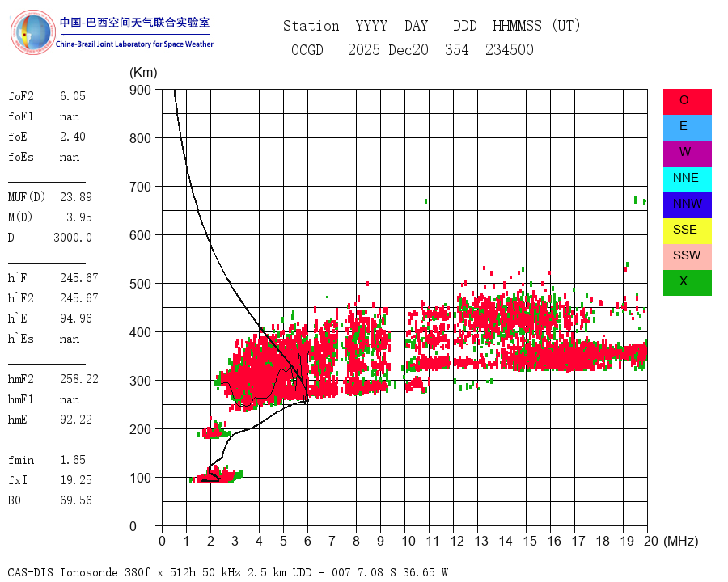The image size is (728, 582).
Task: Click the D value 3000.0
Action: [73, 237]
